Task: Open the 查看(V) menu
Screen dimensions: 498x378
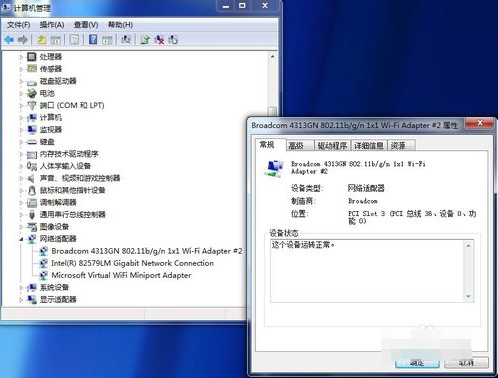Action: 86,25
